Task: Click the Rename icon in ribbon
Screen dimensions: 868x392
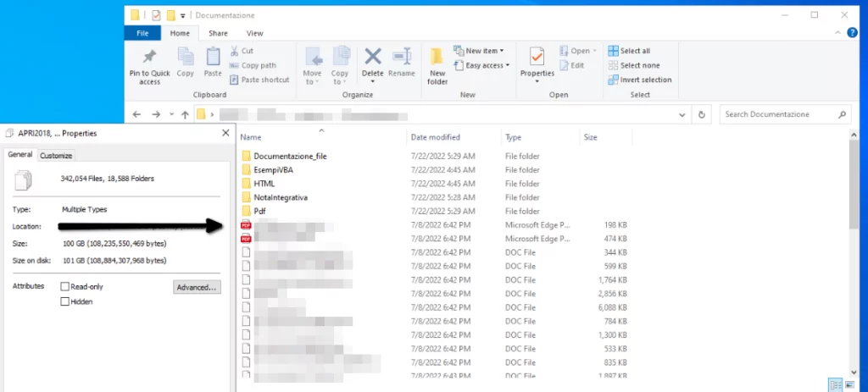Action: [x=401, y=58]
